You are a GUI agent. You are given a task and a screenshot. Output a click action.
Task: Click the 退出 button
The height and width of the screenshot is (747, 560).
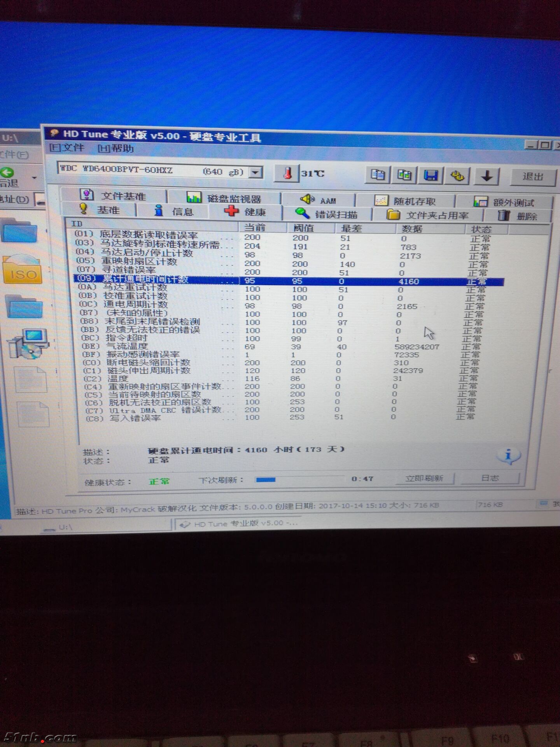point(532,177)
